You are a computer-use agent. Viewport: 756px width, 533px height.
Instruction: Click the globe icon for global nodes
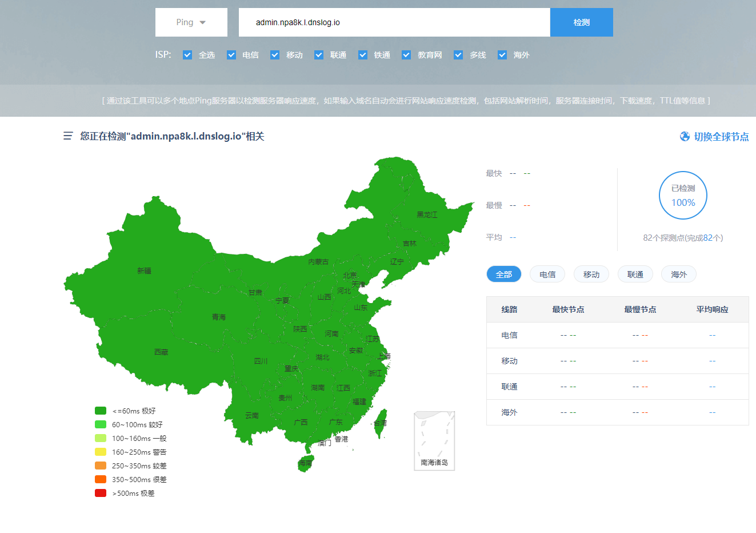(685, 137)
